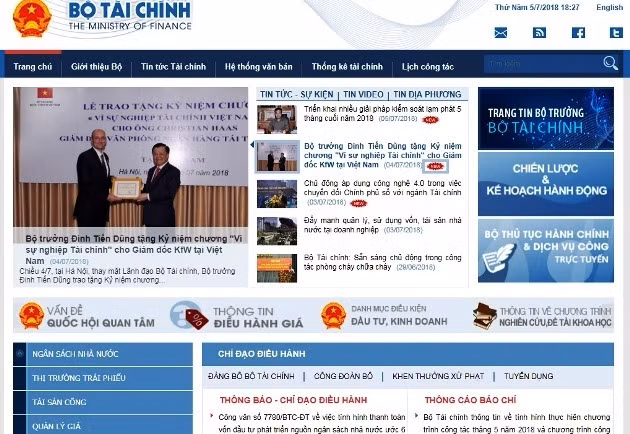
Task: Open Thông báo - Chỉ đạo điều hành heading
Action: (x=293, y=400)
